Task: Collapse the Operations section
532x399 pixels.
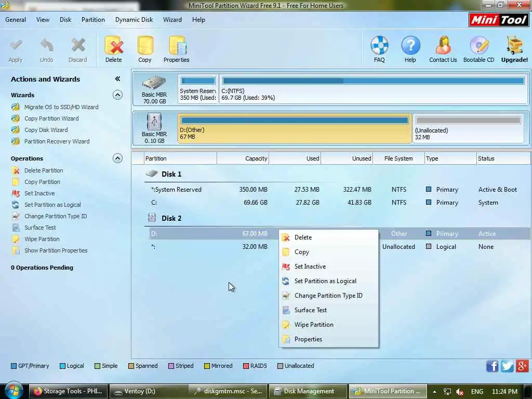Action: 117,158
